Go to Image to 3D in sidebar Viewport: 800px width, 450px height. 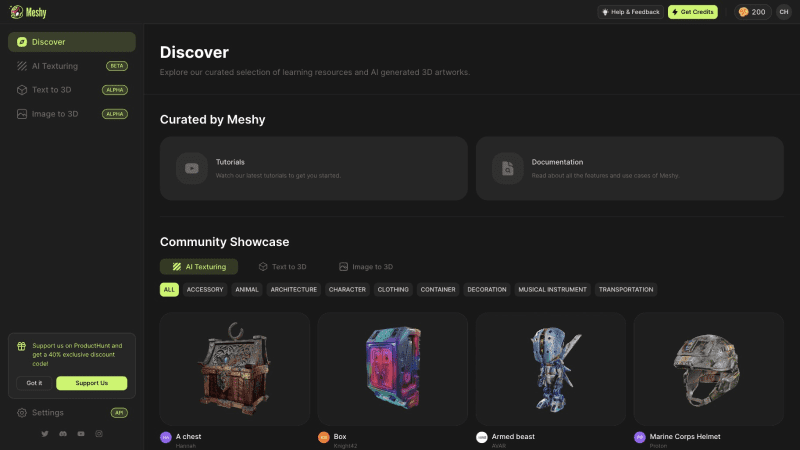pos(54,114)
